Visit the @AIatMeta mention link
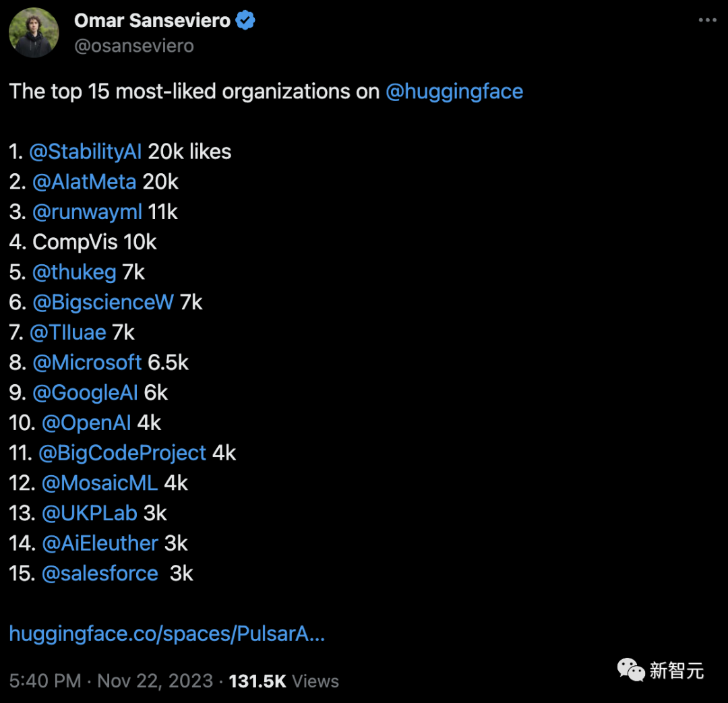Image resolution: width=728 pixels, height=703 pixels. tap(84, 182)
